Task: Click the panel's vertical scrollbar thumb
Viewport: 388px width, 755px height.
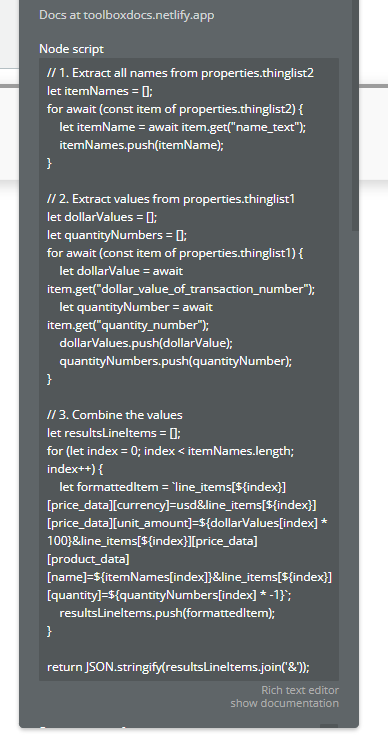Action: [355, 116]
